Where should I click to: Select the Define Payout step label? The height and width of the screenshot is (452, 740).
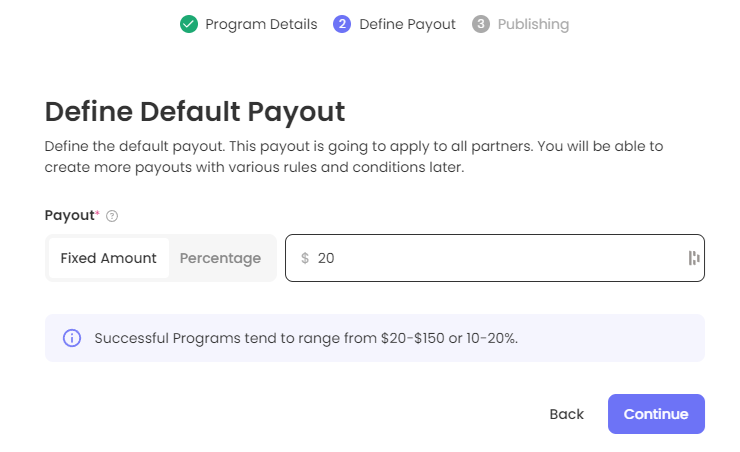tap(407, 24)
